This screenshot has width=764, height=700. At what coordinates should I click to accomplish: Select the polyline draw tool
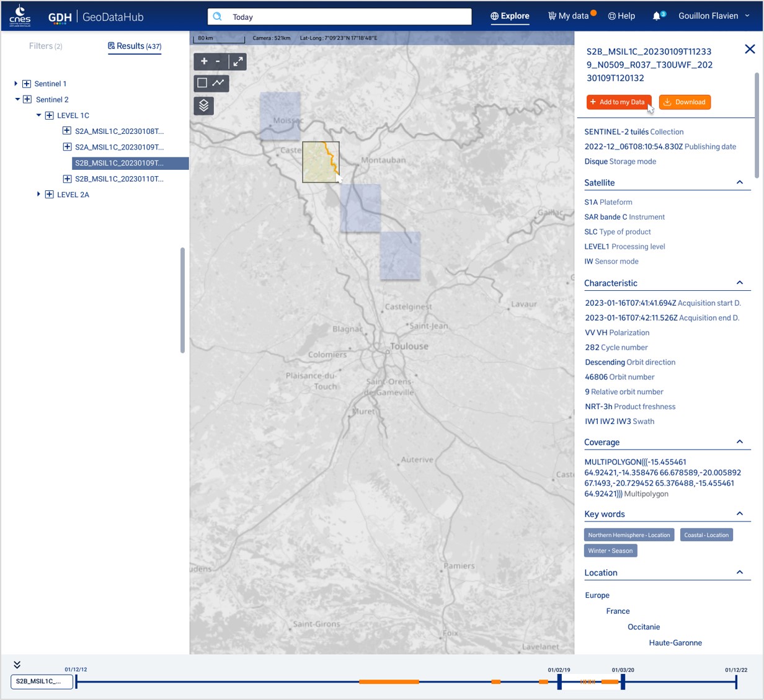(218, 82)
